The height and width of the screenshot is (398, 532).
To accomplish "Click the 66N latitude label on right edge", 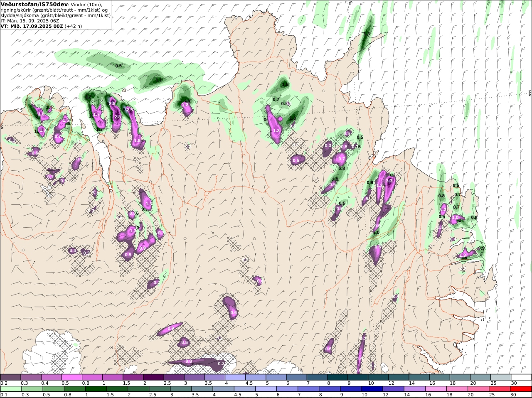I will 530,93.
